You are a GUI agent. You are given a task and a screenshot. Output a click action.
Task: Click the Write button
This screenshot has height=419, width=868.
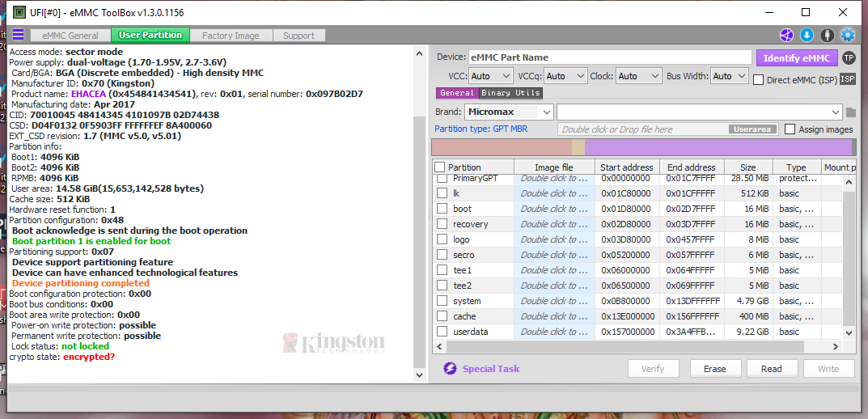click(828, 369)
